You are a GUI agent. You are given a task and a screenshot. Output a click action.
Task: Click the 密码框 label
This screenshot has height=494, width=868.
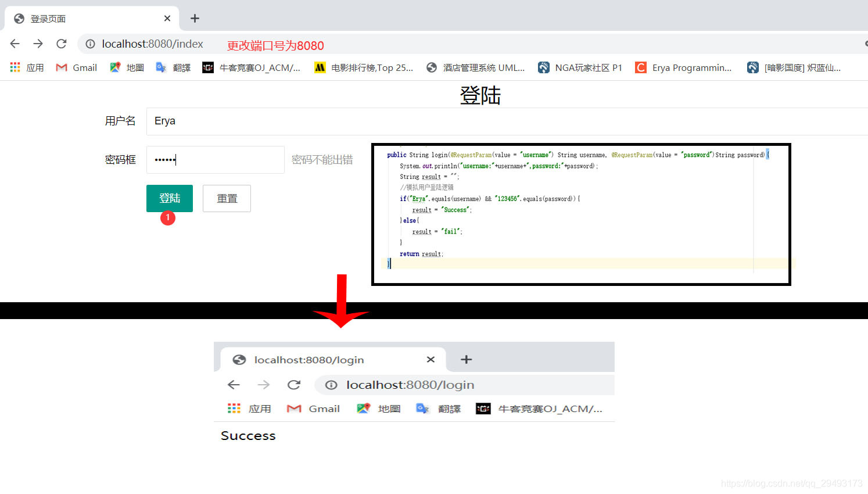[120, 160]
